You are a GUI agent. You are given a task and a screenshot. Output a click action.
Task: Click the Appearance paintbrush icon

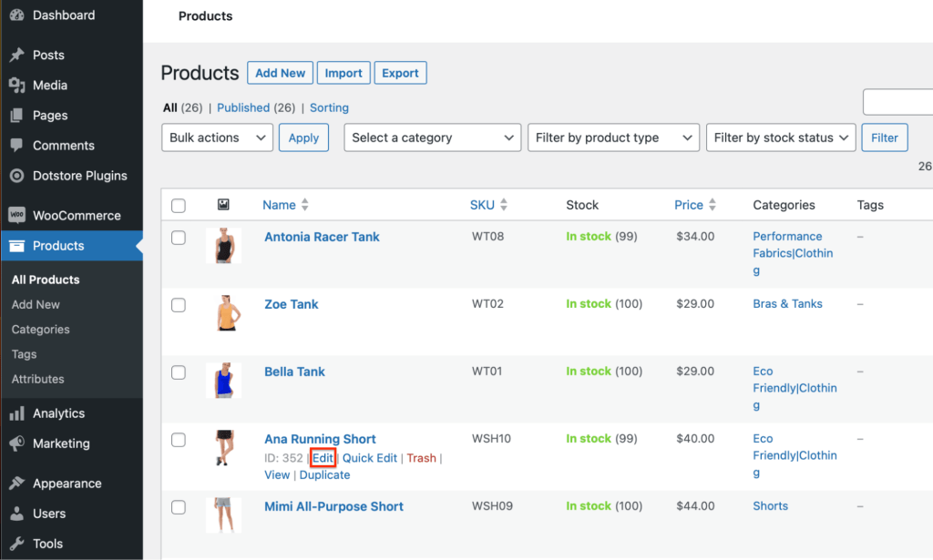coord(16,484)
